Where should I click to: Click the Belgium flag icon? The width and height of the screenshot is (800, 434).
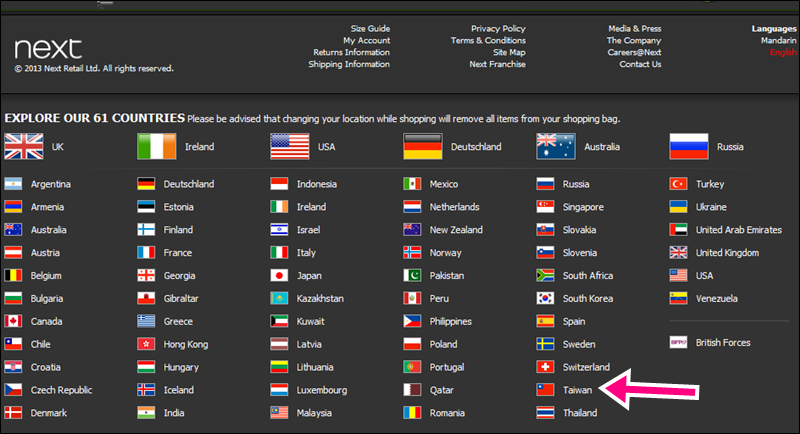coord(13,275)
